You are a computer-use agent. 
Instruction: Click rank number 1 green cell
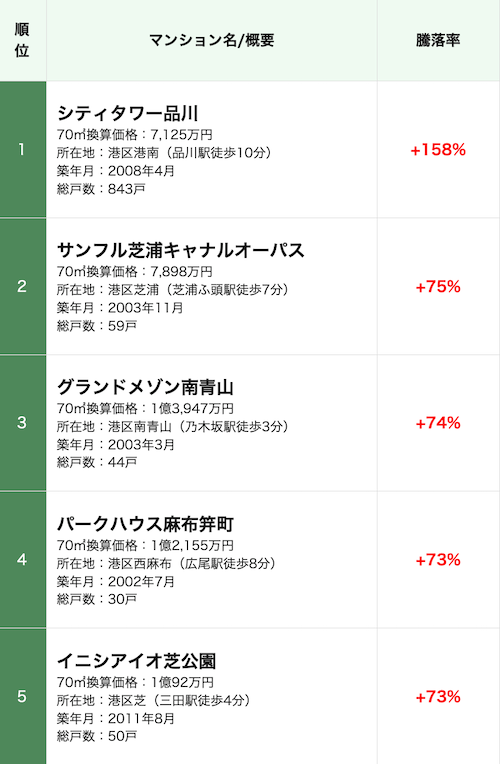click(x=23, y=150)
